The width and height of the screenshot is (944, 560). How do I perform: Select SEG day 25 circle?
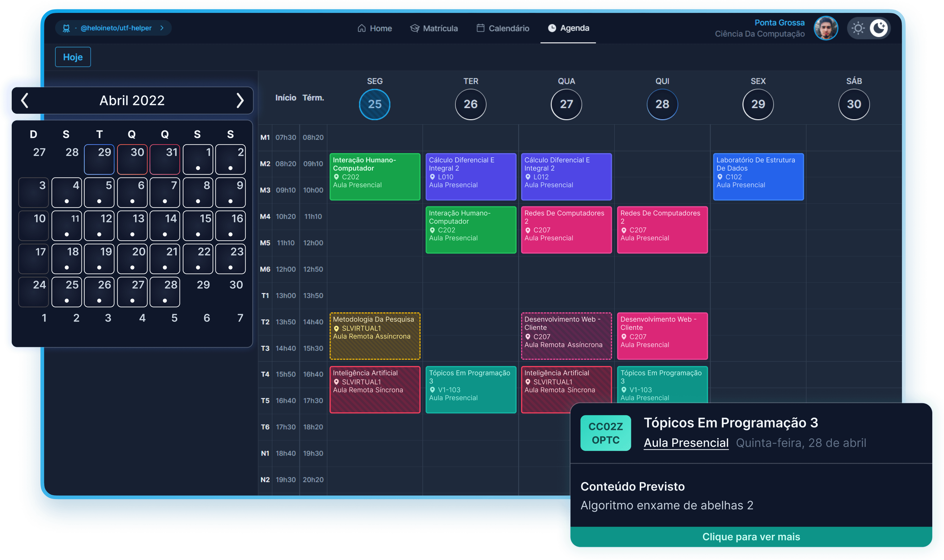tap(375, 104)
